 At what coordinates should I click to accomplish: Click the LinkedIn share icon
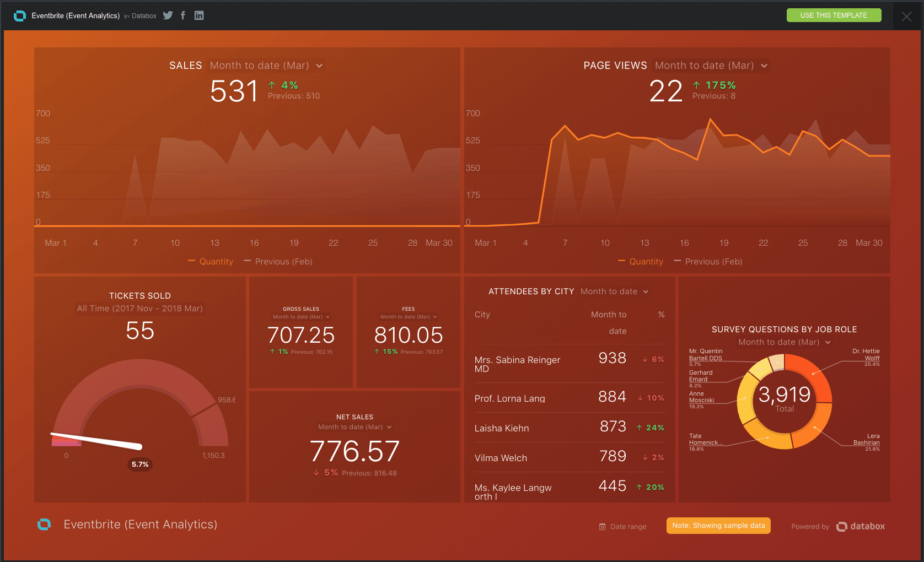pyautogui.click(x=199, y=15)
